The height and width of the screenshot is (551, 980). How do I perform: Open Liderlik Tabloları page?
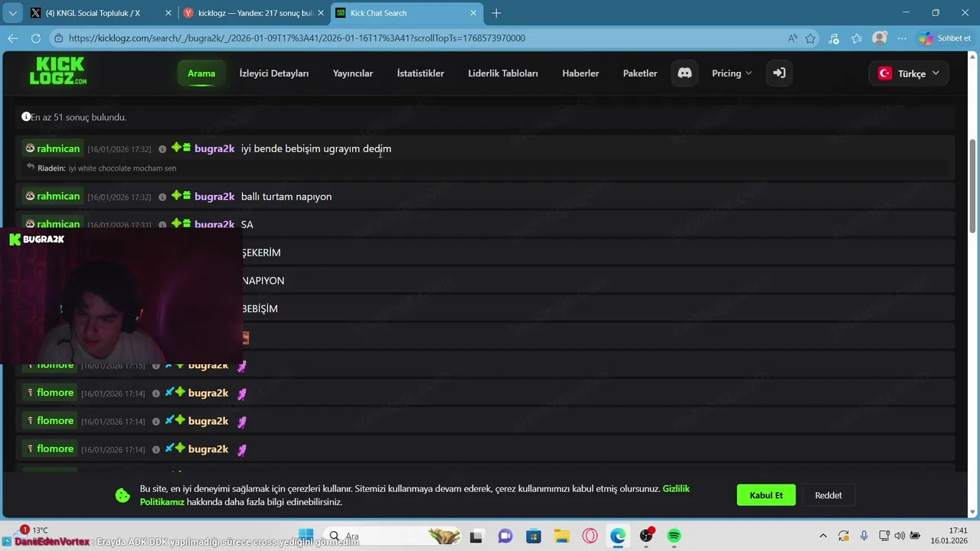coord(503,73)
